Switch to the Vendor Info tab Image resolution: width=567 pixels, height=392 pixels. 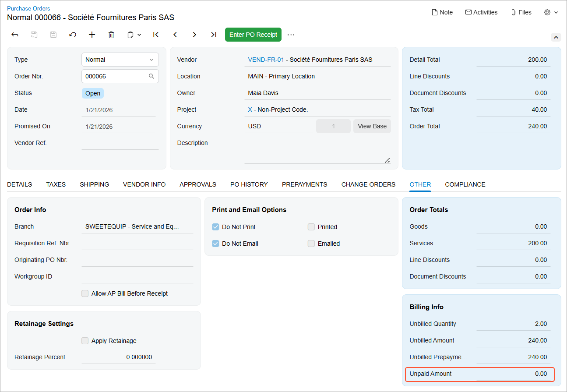(144, 184)
